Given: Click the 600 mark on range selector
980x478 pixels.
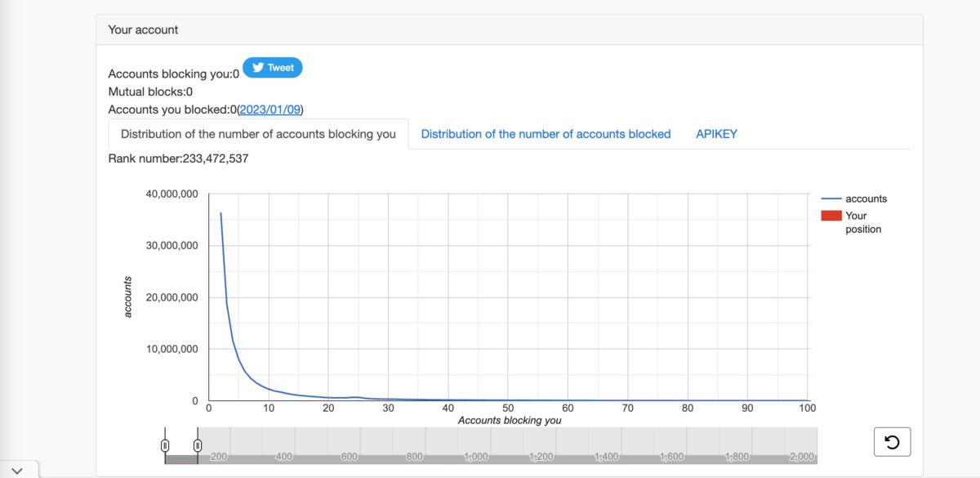Looking at the screenshot, I should coord(349,457).
